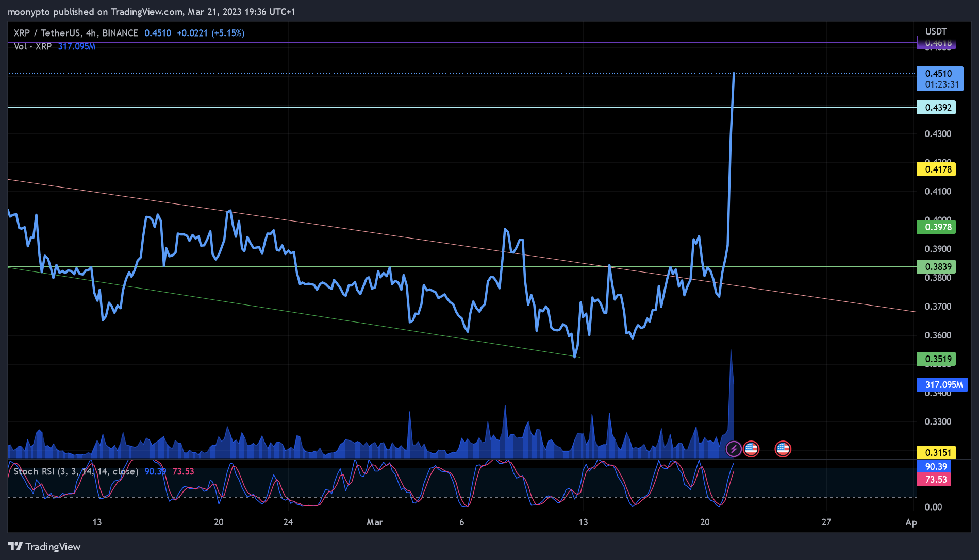Viewport: 979px width, 560px height.
Task: Click the light blue 0.4392 price label
Action: tap(936, 108)
